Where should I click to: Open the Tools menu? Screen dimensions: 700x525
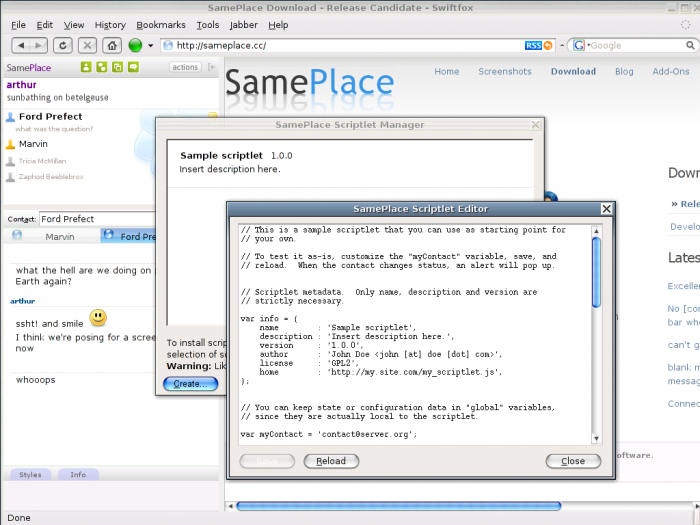pyautogui.click(x=208, y=25)
